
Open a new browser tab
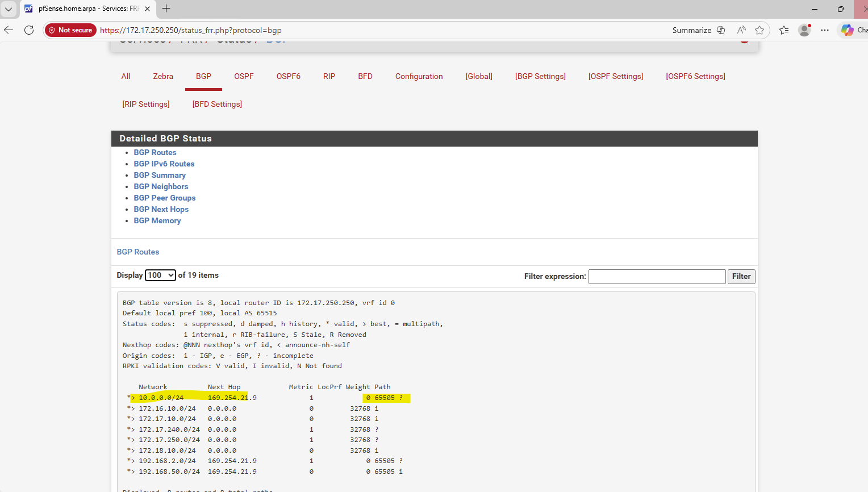(166, 9)
